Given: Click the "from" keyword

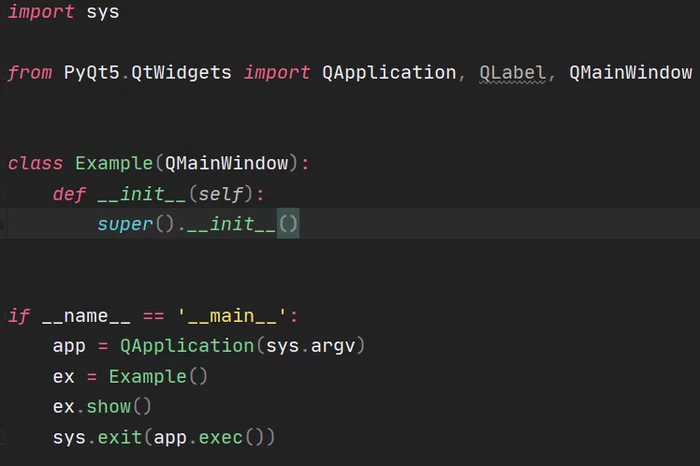Looking at the screenshot, I should 30,72.
